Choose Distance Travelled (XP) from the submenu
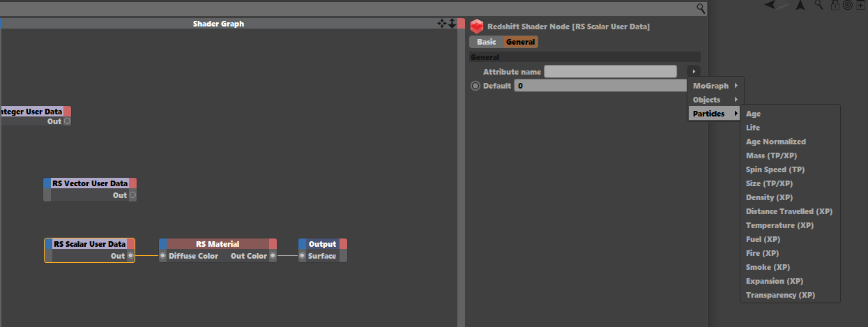 (790, 211)
